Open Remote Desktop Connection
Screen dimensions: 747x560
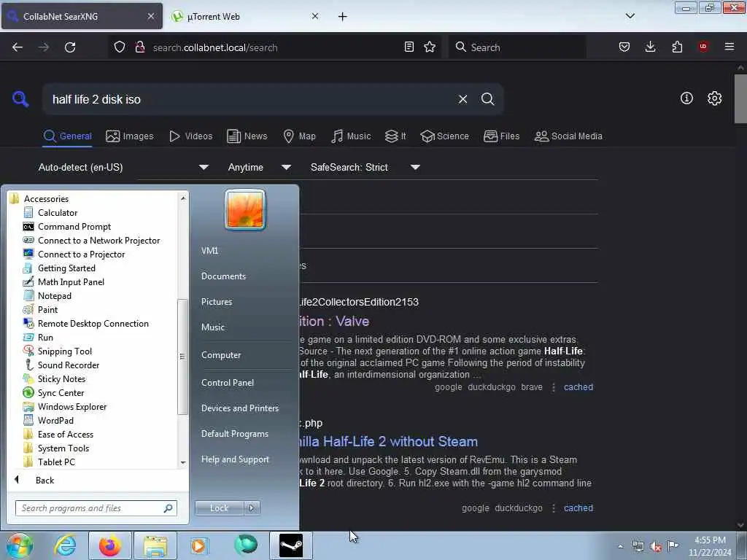(x=93, y=323)
